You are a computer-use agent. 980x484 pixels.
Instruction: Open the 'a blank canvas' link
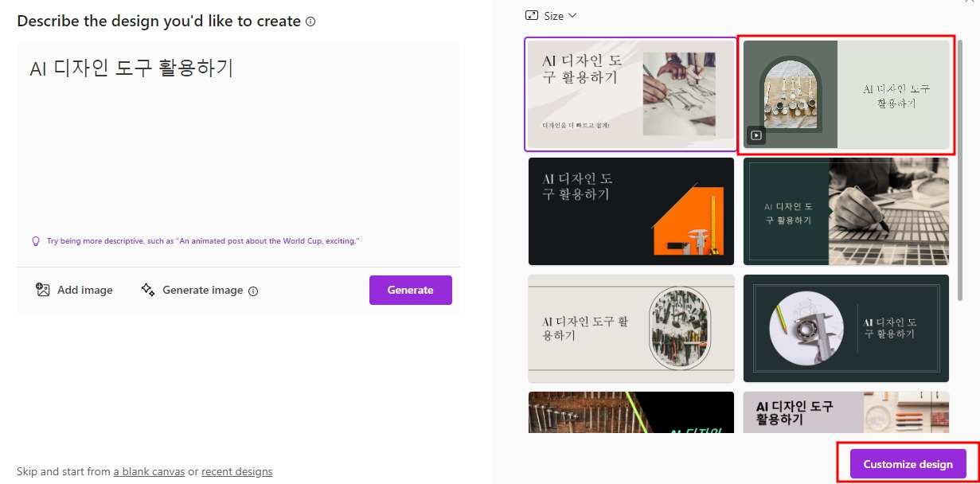149,471
